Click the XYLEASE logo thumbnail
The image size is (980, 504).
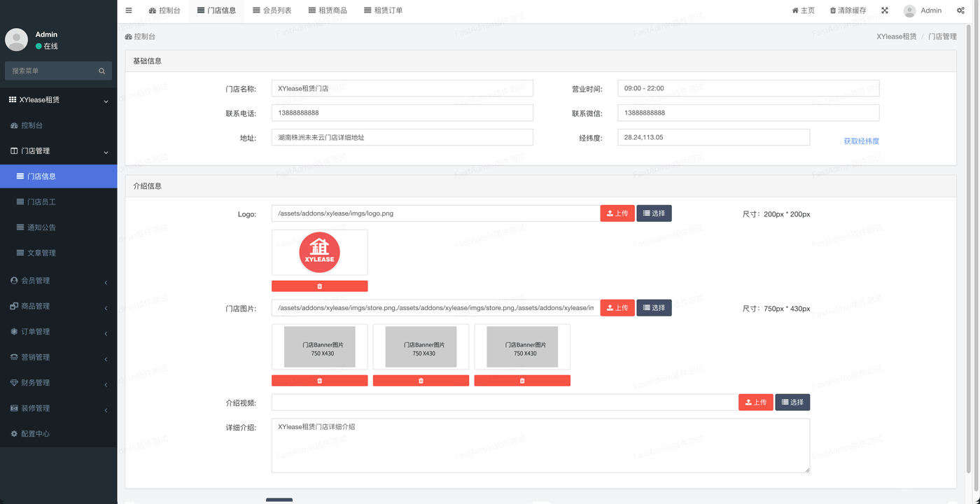click(320, 253)
